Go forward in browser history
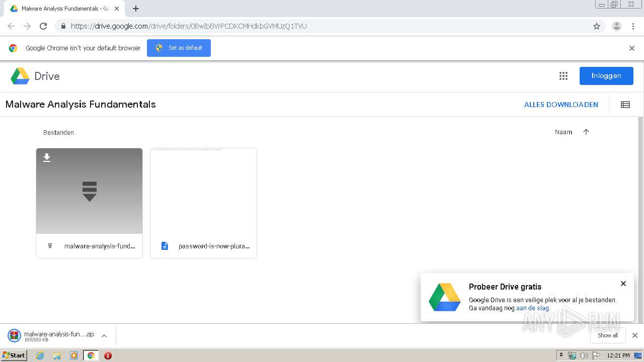644x362 pixels. pos(27,26)
